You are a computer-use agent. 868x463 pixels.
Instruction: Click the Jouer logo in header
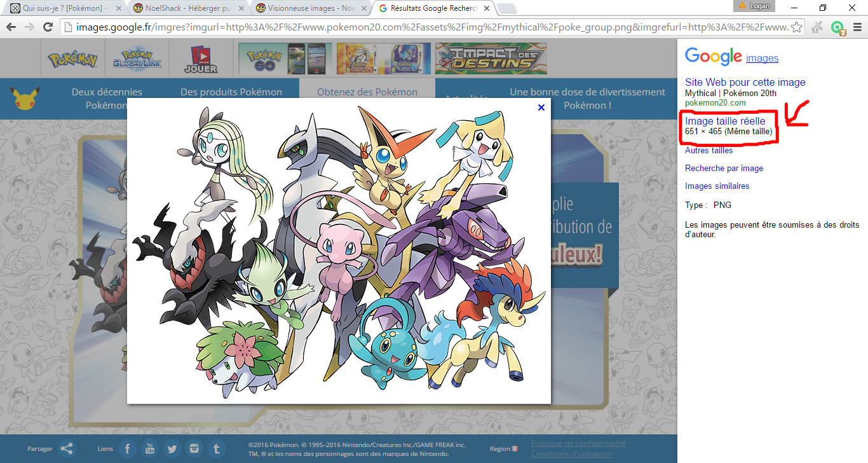click(201, 59)
